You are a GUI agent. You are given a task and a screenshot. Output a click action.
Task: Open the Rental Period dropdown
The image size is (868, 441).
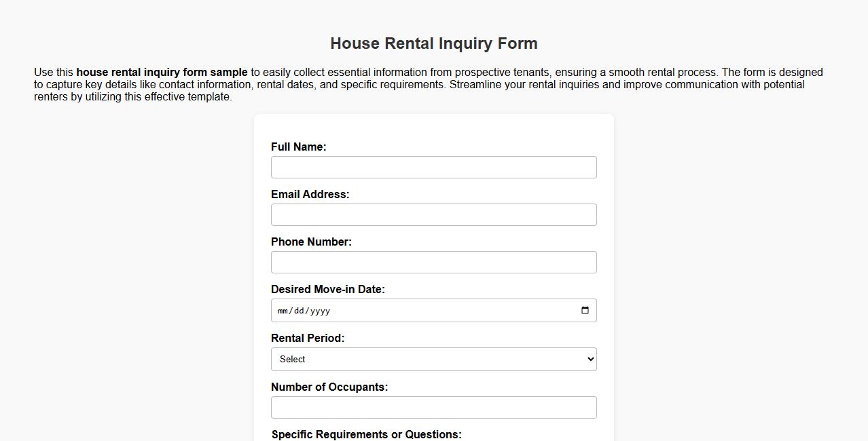[x=434, y=359]
